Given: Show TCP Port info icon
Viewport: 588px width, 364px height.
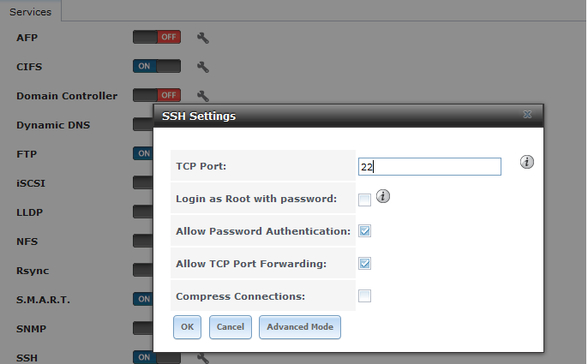Looking at the screenshot, I should point(527,163).
